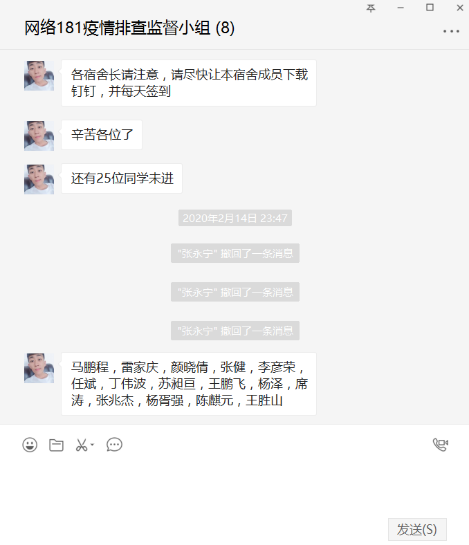Open the send file folder icon
The height and width of the screenshot is (545, 469).
[56, 445]
